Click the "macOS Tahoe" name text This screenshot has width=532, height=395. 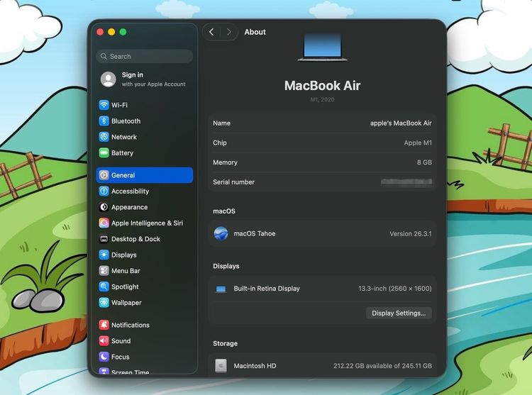pyautogui.click(x=255, y=233)
